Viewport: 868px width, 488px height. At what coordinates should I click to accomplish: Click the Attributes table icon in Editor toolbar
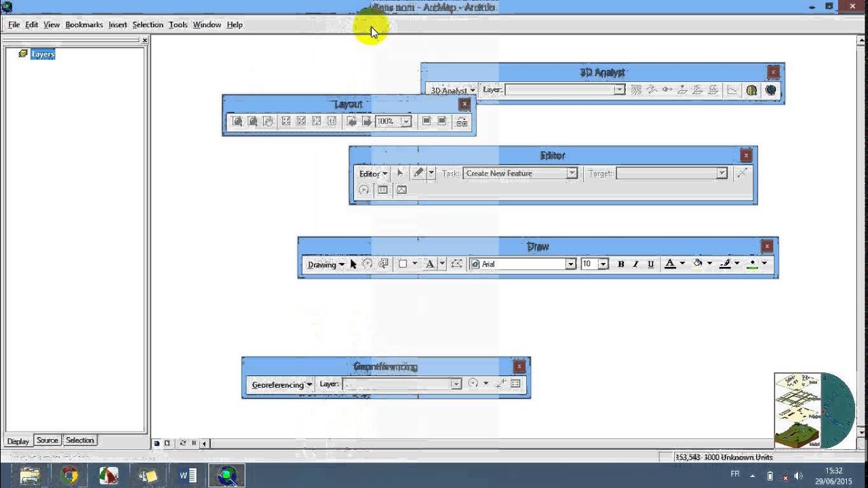[382, 190]
